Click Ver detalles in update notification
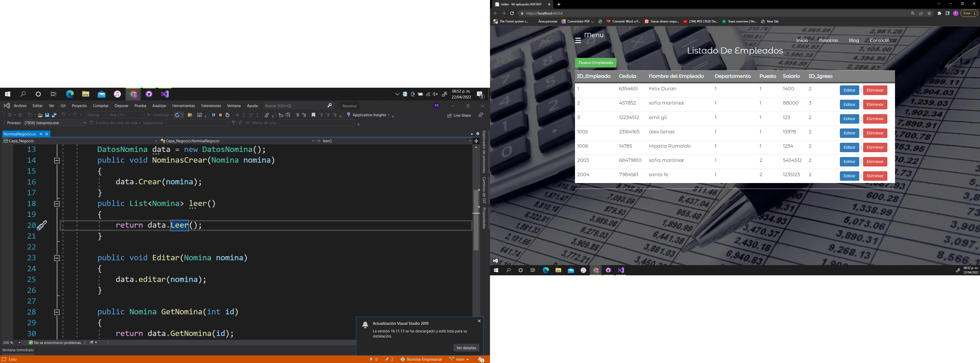The height and width of the screenshot is (363, 980). [466, 348]
